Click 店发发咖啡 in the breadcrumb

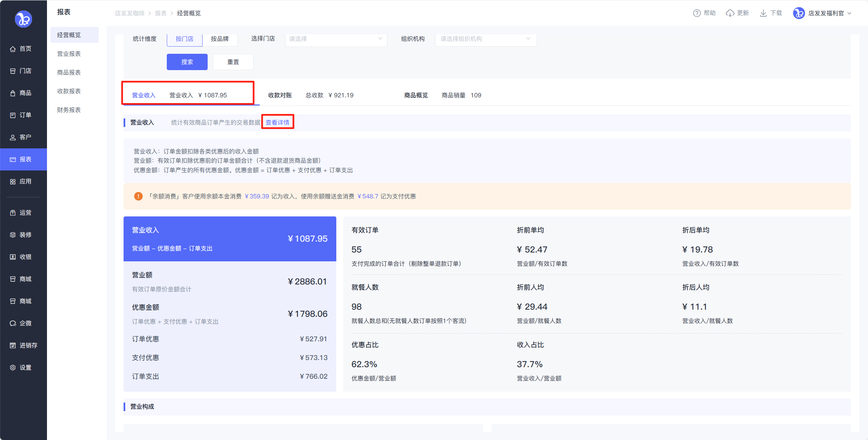tap(130, 13)
